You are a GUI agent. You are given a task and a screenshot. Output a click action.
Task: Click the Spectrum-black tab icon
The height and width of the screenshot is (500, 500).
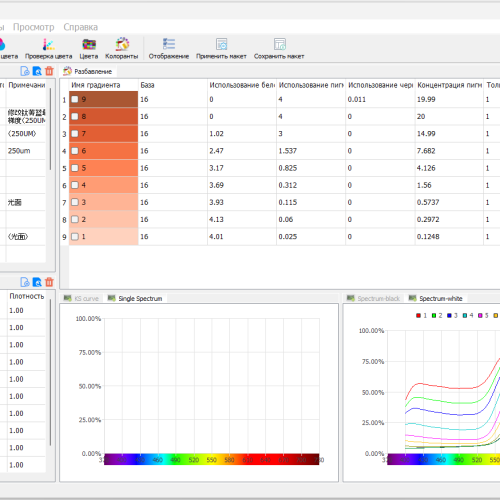click(x=350, y=298)
